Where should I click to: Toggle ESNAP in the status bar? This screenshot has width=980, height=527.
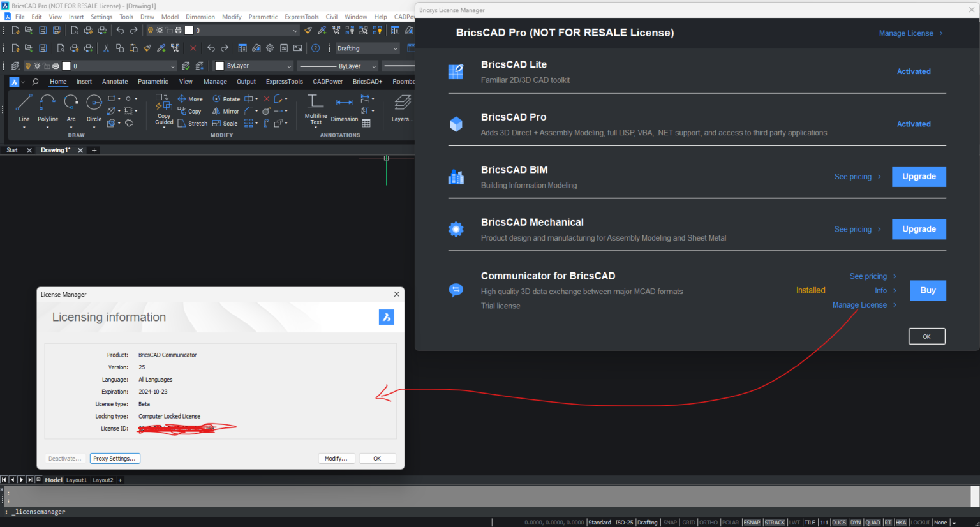tap(752, 522)
